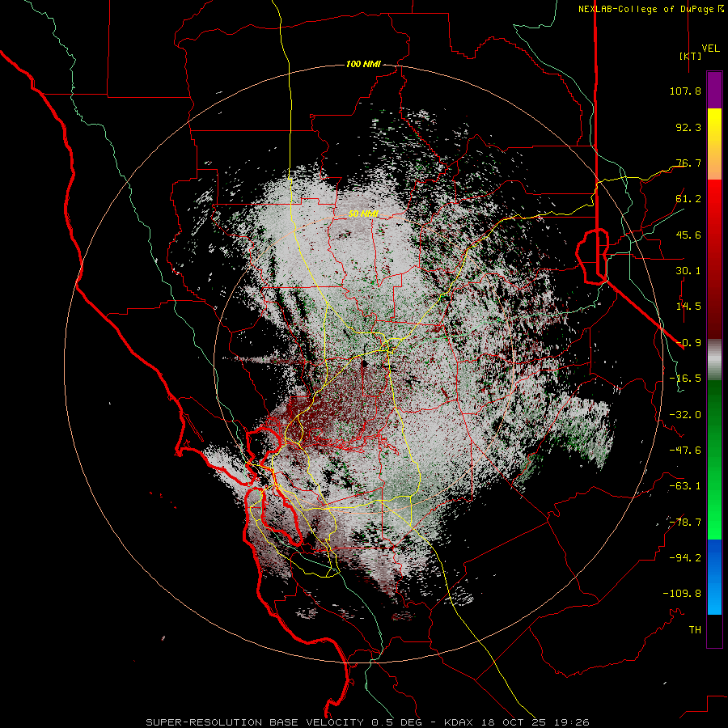The image size is (728, 728).
Task: Select the -47.6 legend value
Action: (685, 451)
